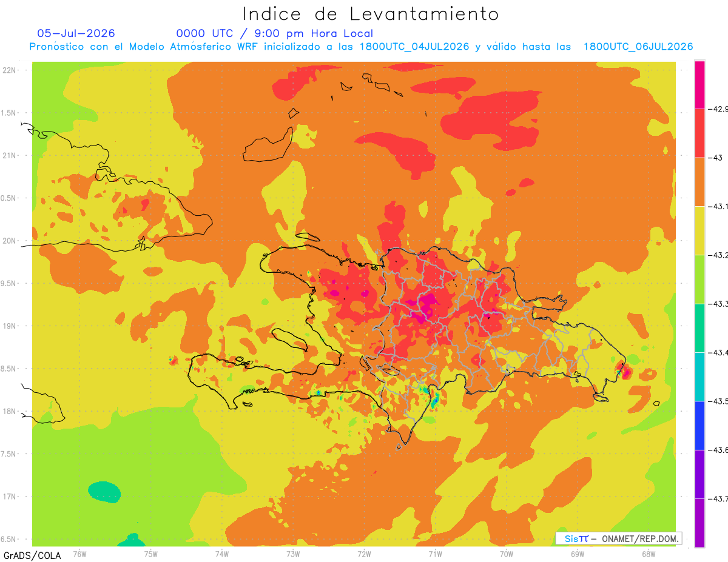Screen dimensions: 728x562
Task: Click '0000 UTC / 9:00 pm Hora Local'
Action: coord(275,33)
